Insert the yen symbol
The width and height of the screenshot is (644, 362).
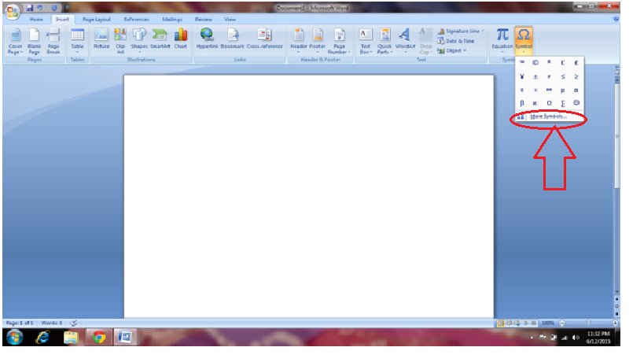coord(522,76)
